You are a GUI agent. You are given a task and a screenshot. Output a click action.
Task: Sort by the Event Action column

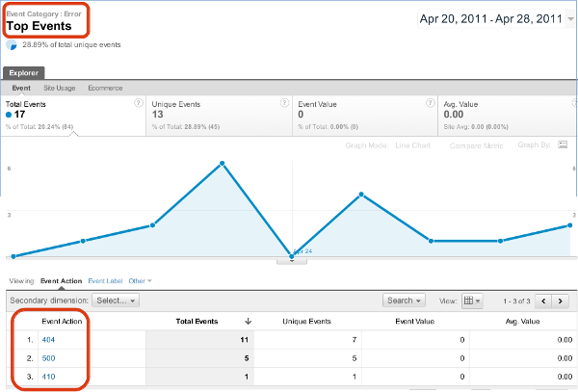point(62,322)
